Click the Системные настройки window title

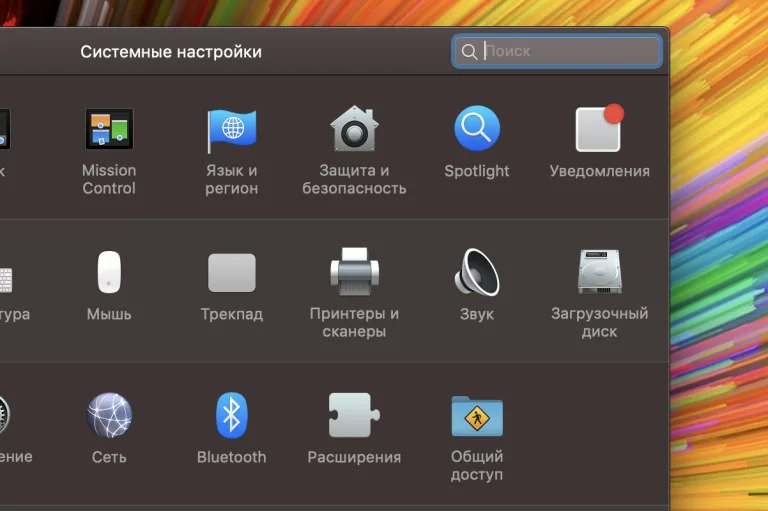171,51
